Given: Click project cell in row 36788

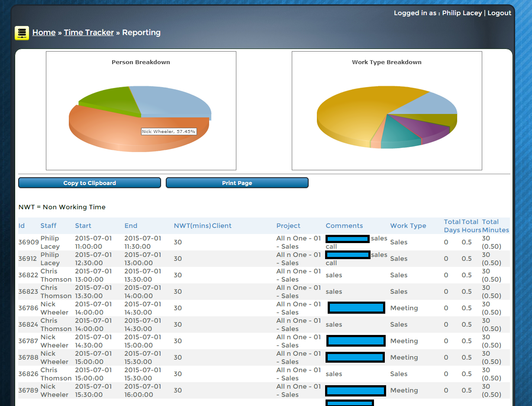Looking at the screenshot, I should (x=299, y=357).
